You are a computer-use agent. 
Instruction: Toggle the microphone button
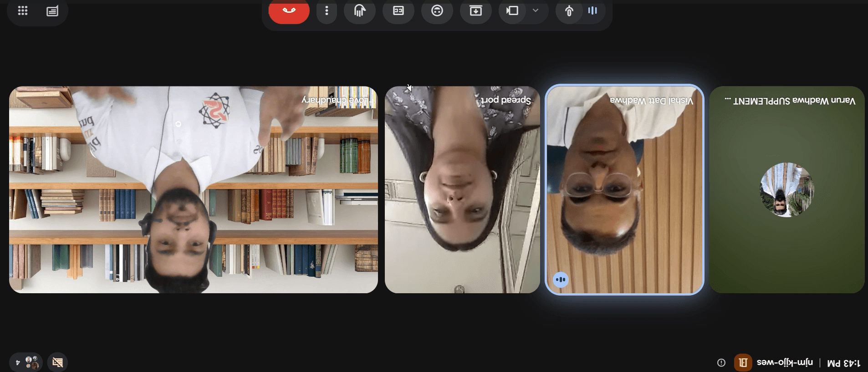[x=569, y=11]
